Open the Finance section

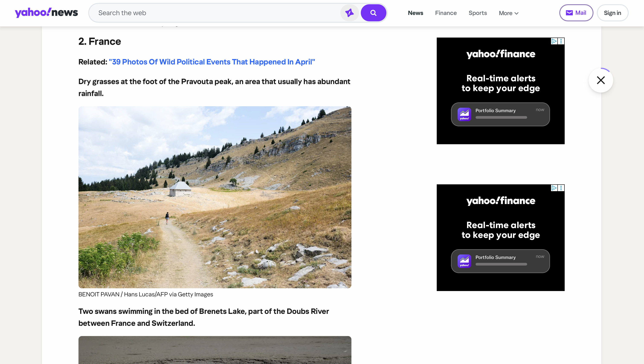446,13
